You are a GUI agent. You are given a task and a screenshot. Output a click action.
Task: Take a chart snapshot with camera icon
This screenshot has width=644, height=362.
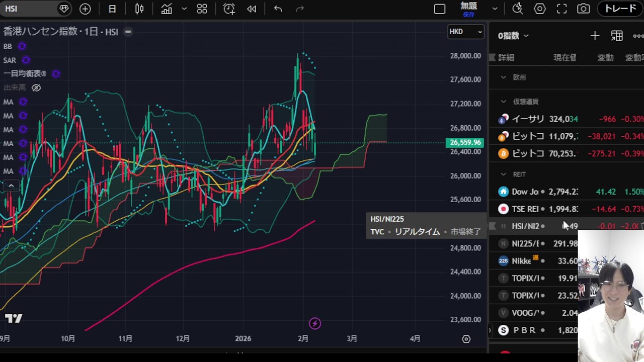583,9
